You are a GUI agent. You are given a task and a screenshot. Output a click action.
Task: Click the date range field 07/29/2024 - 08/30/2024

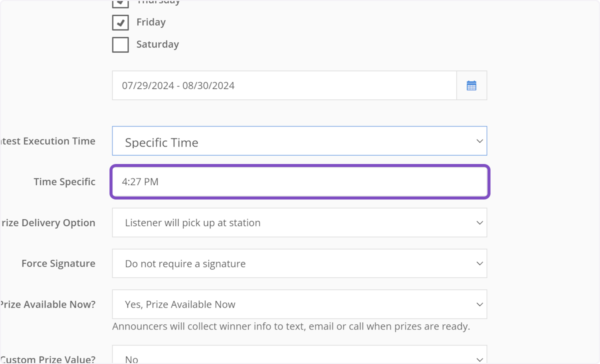pos(284,85)
